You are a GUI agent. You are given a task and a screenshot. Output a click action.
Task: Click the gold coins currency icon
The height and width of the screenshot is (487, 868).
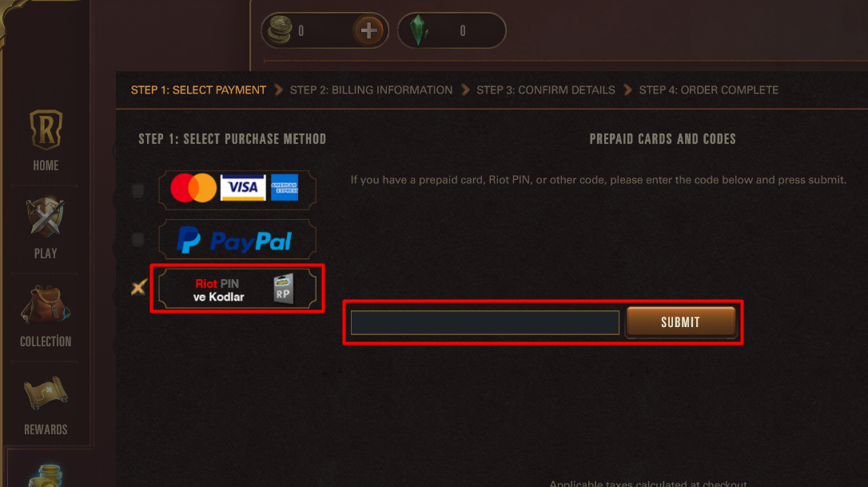click(x=280, y=30)
